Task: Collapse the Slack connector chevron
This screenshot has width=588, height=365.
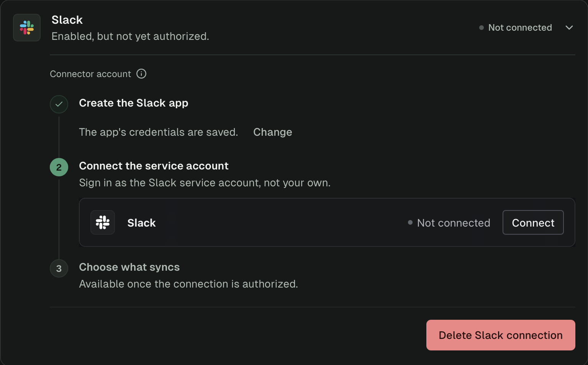Action: tap(569, 28)
